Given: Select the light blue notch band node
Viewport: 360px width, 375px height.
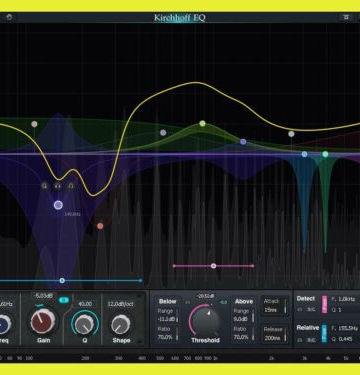Looking at the screenshot, I should [x=304, y=154].
